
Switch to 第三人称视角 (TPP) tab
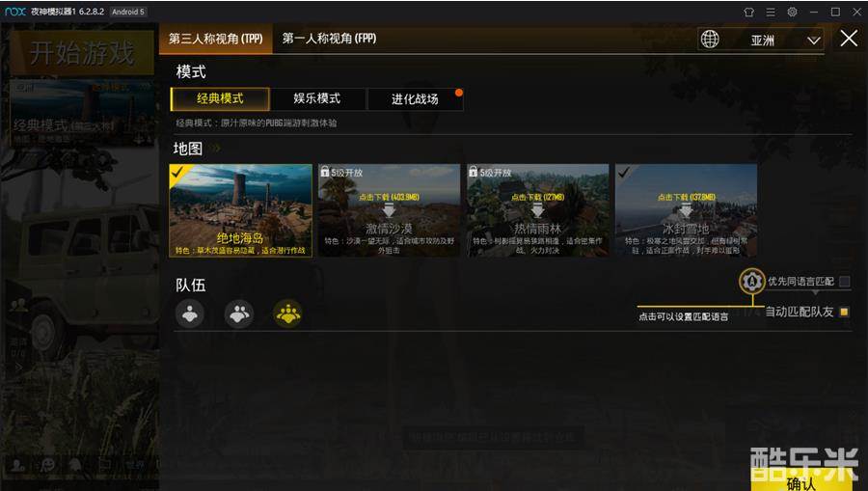[216, 39]
